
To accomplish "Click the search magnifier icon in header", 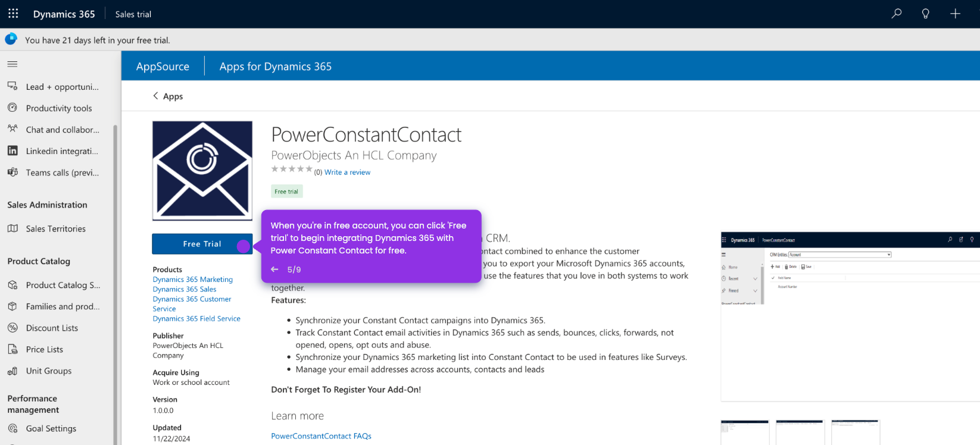I will coord(897,13).
